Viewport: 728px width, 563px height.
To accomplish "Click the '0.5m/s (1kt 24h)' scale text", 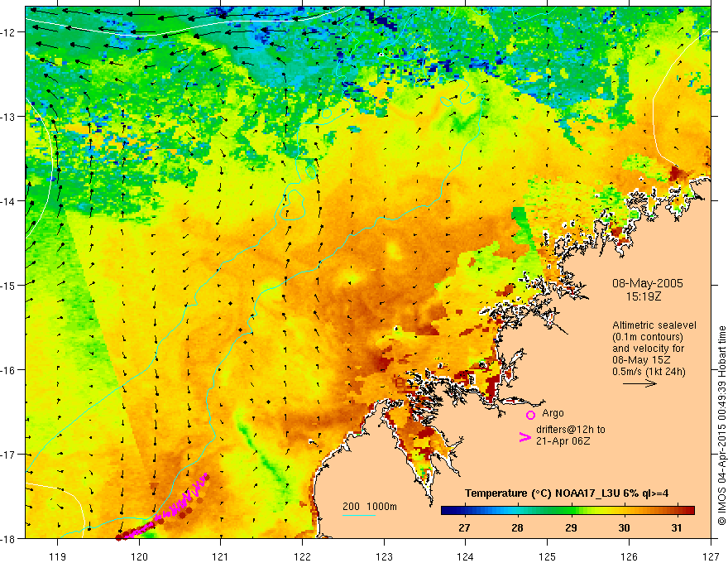I will coord(649,372).
